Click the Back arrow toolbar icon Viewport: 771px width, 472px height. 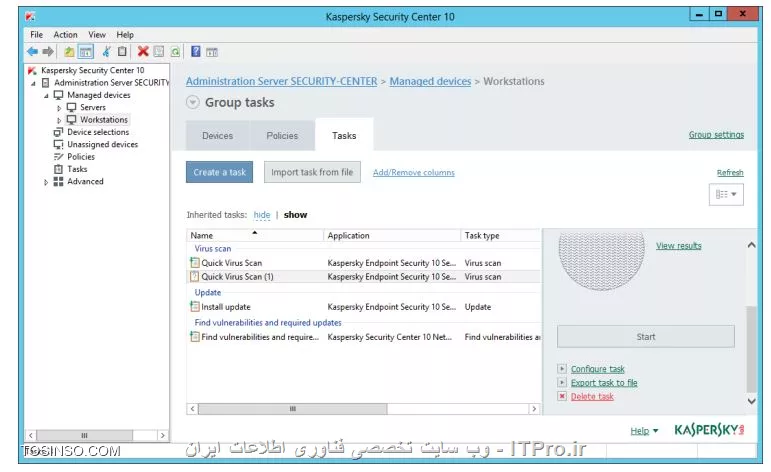click(32, 51)
